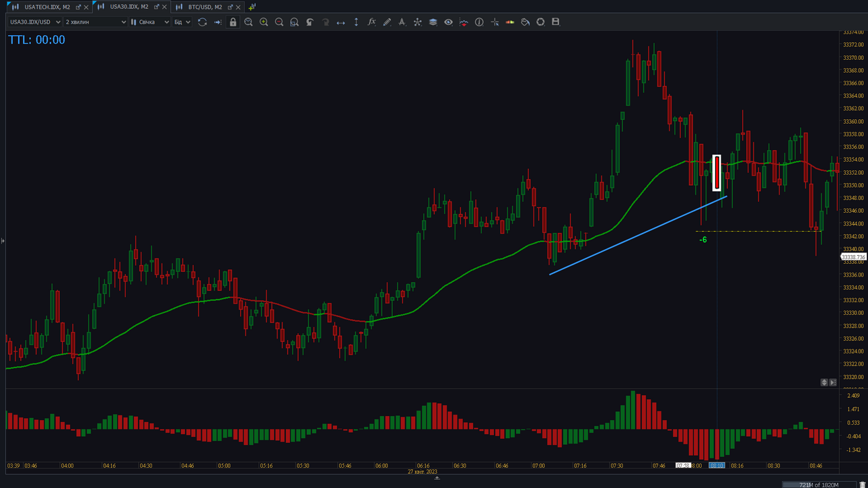
Task: Click the shift chart to end icon
Action: (217, 22)
